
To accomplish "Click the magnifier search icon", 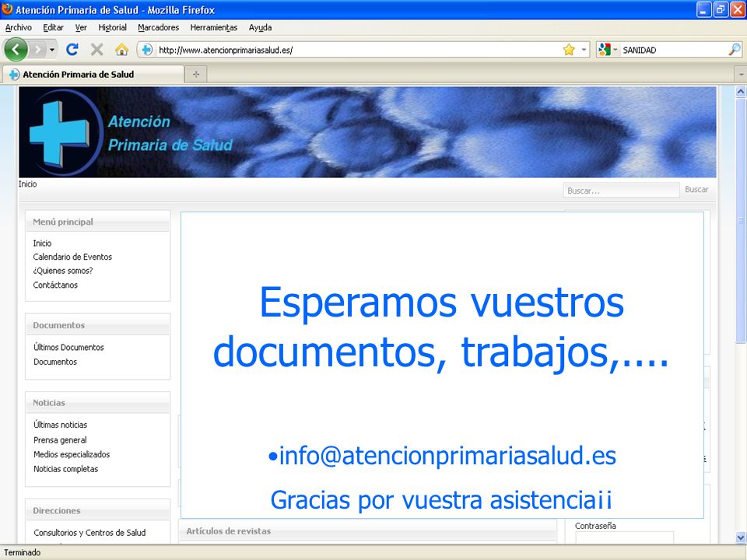I will [x=735, y=50].
